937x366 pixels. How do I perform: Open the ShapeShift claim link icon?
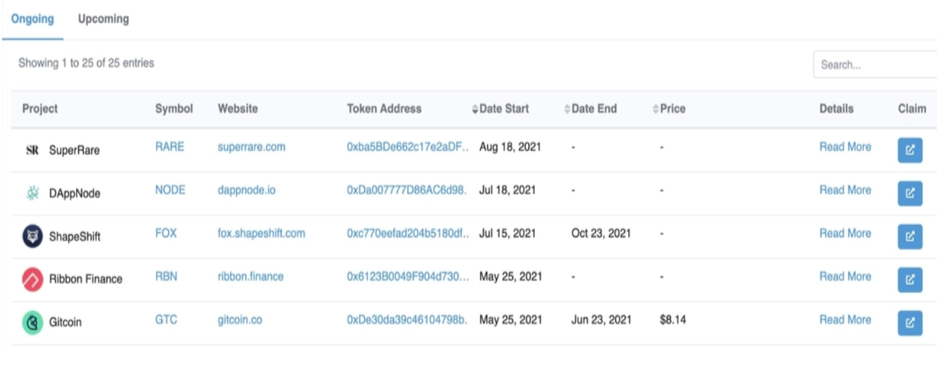click(910, 236)
